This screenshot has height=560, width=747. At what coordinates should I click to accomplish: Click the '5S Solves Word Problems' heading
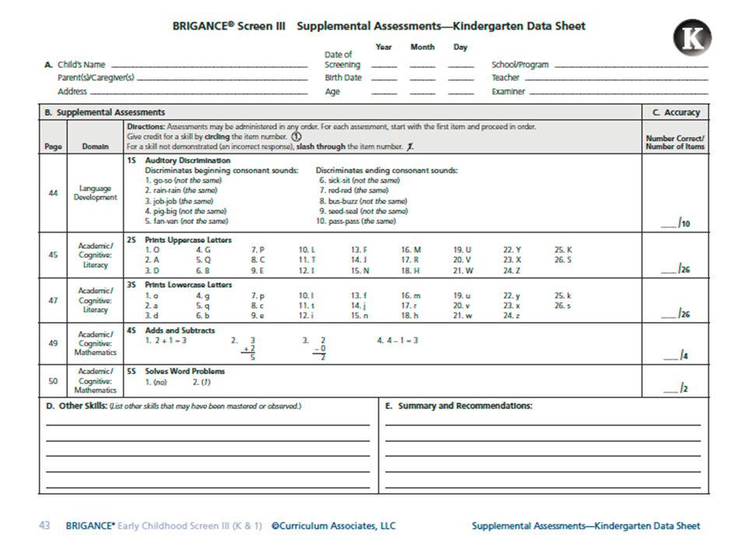(176, 371)
